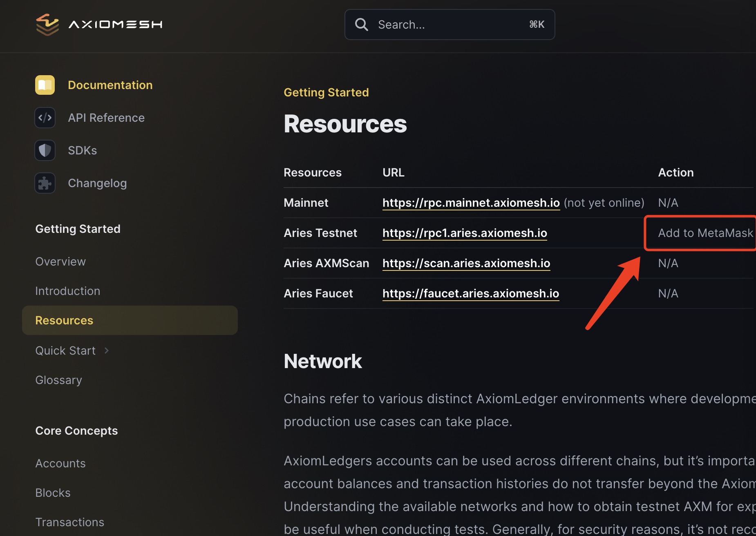Click the search magnifier icon
The height and width of the screenshot is (536, 756).
coord(361,25)
